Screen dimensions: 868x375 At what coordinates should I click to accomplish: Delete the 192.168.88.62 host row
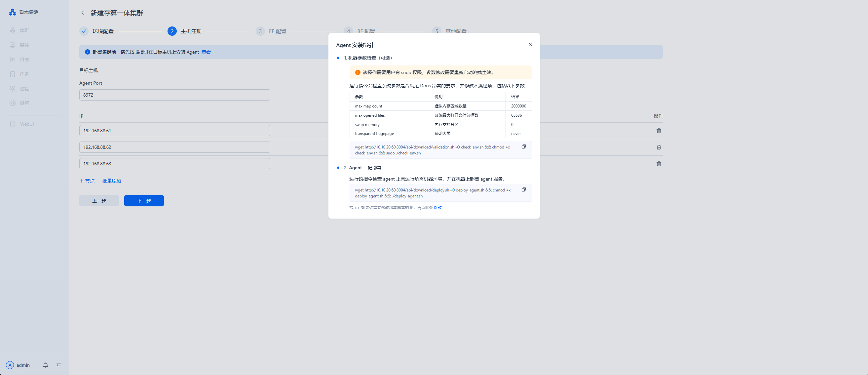(x=659, y=147)
